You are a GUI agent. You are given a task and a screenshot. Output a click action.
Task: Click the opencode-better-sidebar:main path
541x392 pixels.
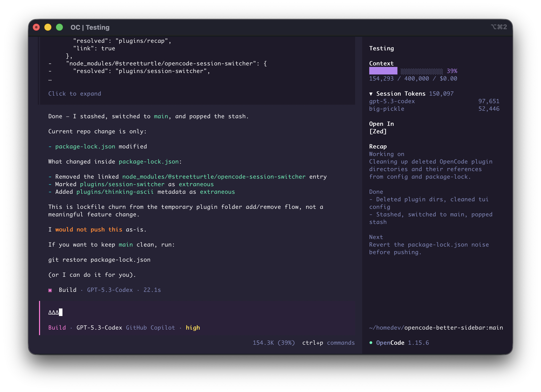(x=454, y=328)
